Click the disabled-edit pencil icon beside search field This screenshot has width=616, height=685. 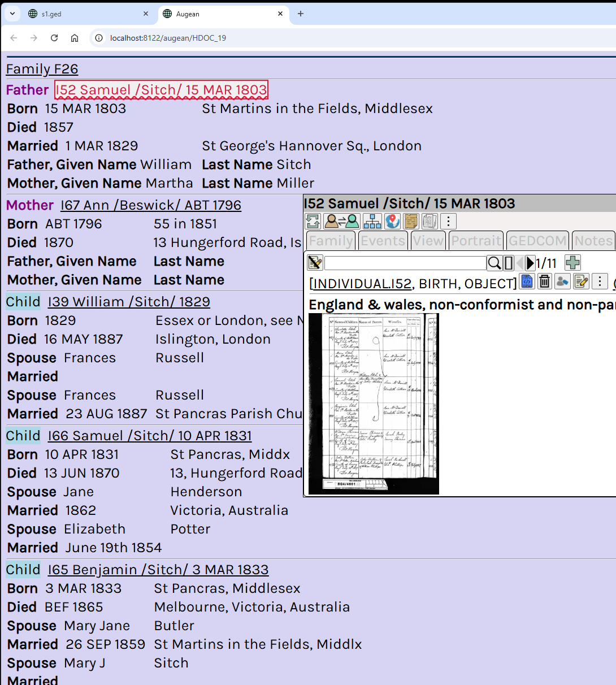(315, 263)
